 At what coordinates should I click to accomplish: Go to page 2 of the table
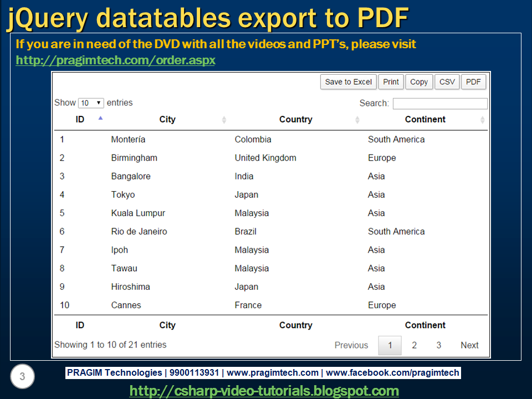414,345
